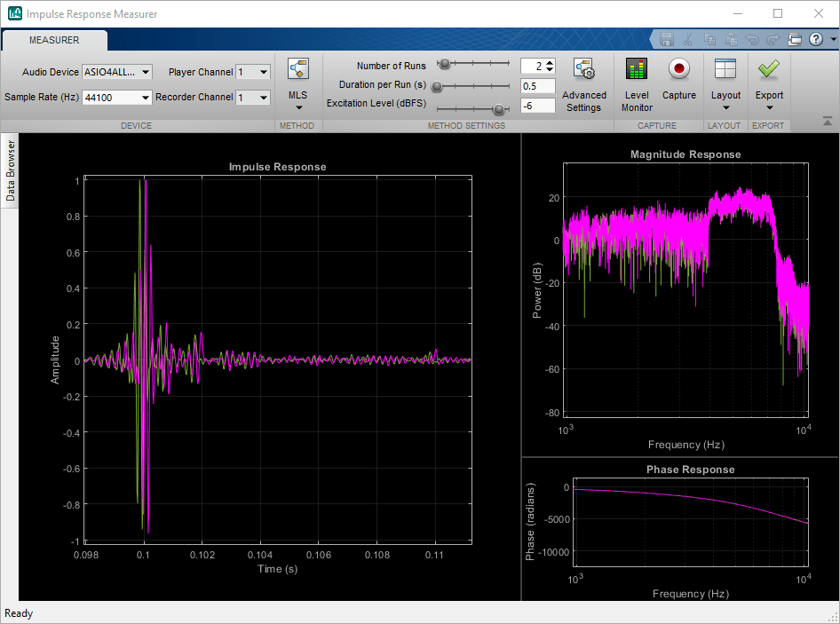Click the Undo arrow icon
The width and height of the screenshot is (840, 624).
click(x=751, y=39)
